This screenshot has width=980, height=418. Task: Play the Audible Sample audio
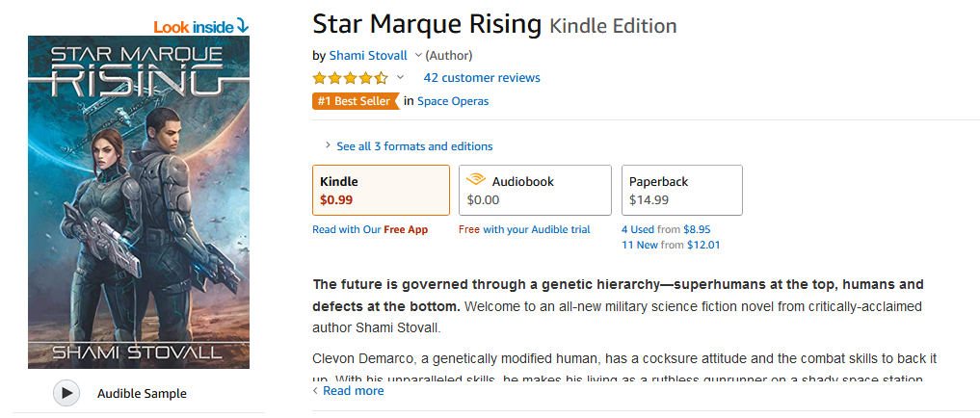(66, 393)
